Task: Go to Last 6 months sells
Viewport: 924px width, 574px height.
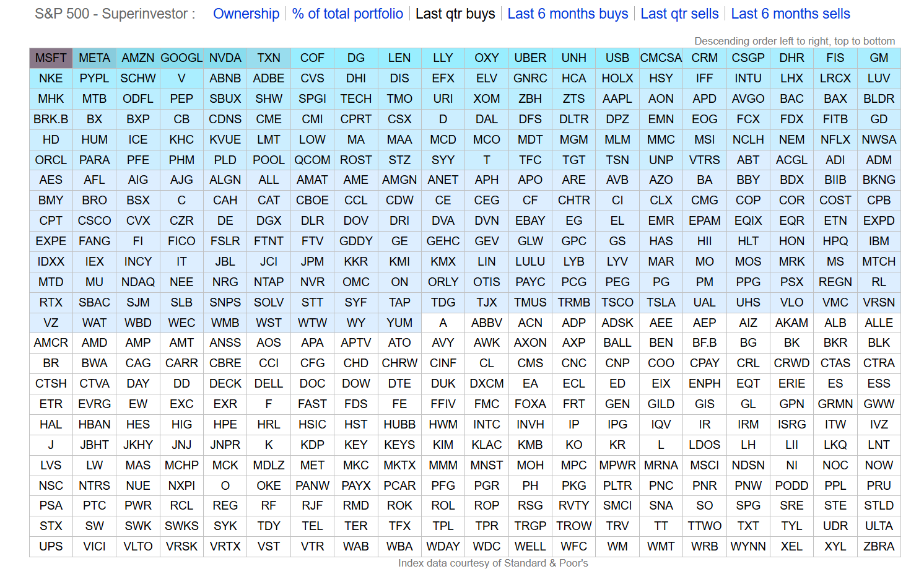Action: click(x=790, y=14)
